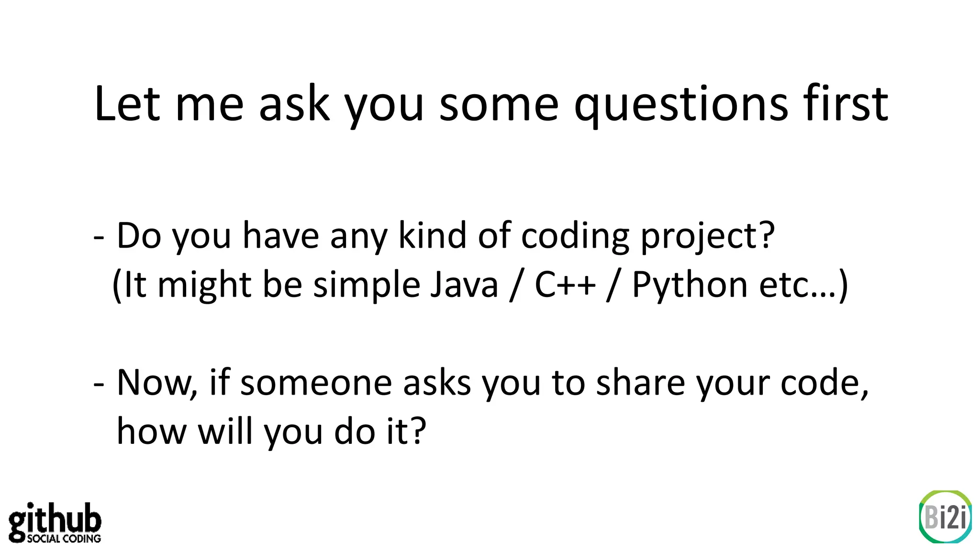Image resolution: width=980 pixels, height=551 pixels.
Task: Click the word 'code,' ending the third line
Action: point(825,384)
